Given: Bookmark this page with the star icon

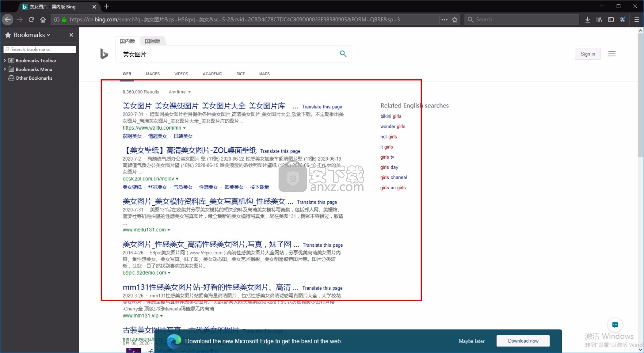Looking at the screenshot, I should [x=455, y=19].
